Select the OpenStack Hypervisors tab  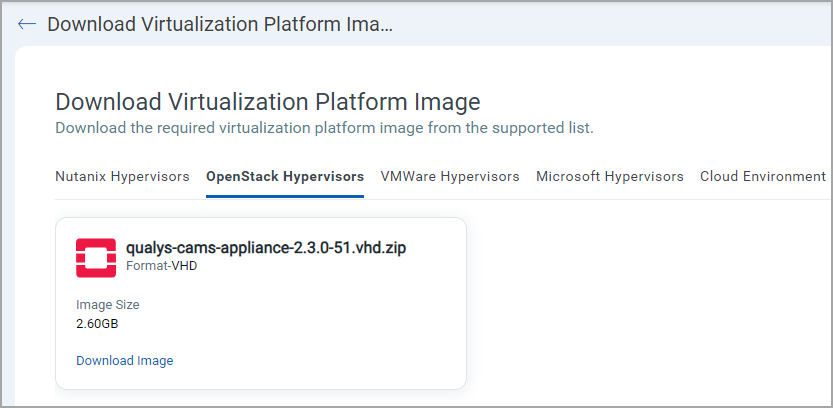tap(285, 177)
